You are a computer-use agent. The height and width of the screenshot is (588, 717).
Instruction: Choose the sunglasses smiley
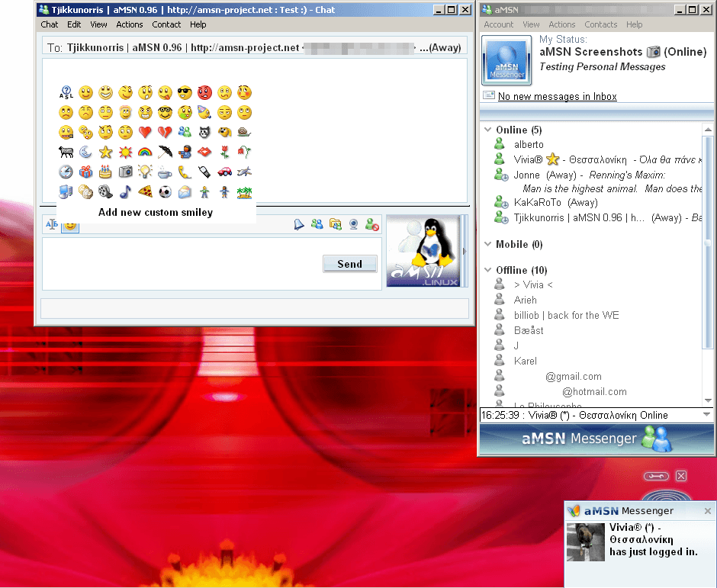[185, 93]
